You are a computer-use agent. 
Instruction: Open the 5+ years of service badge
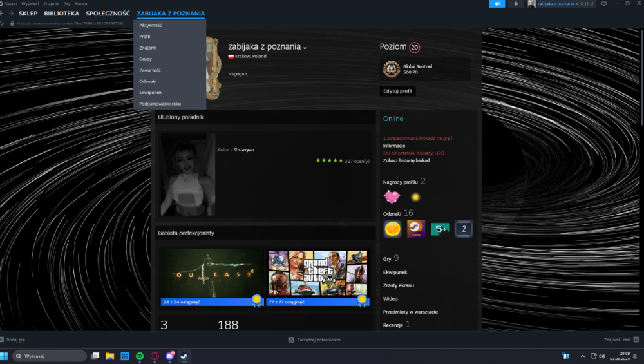pyautogui.click(x=440, y=229)
